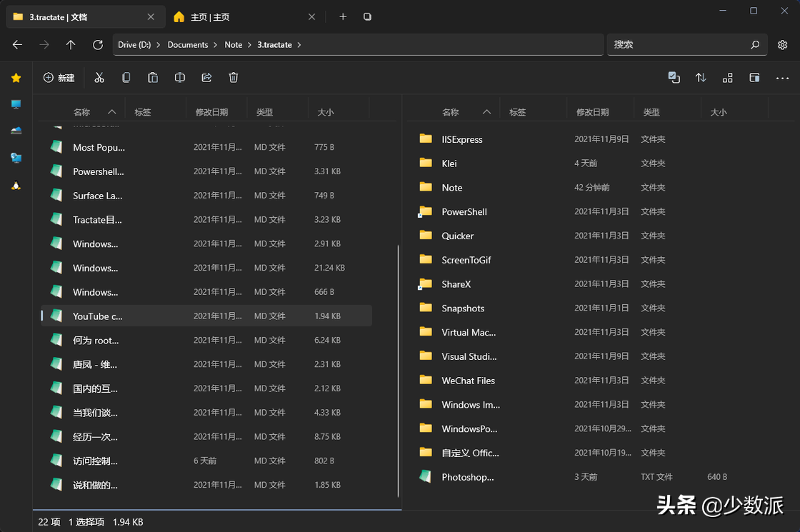Open the Linux WSL section in sidebar

click(16, 184)
